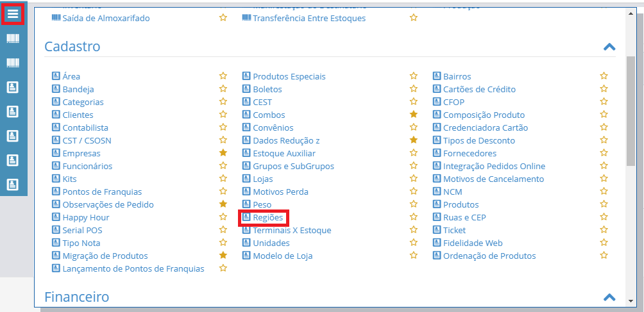Click the icon next to Kits
The width and height of the screenshot is (644, 312).
click(56, 179)
